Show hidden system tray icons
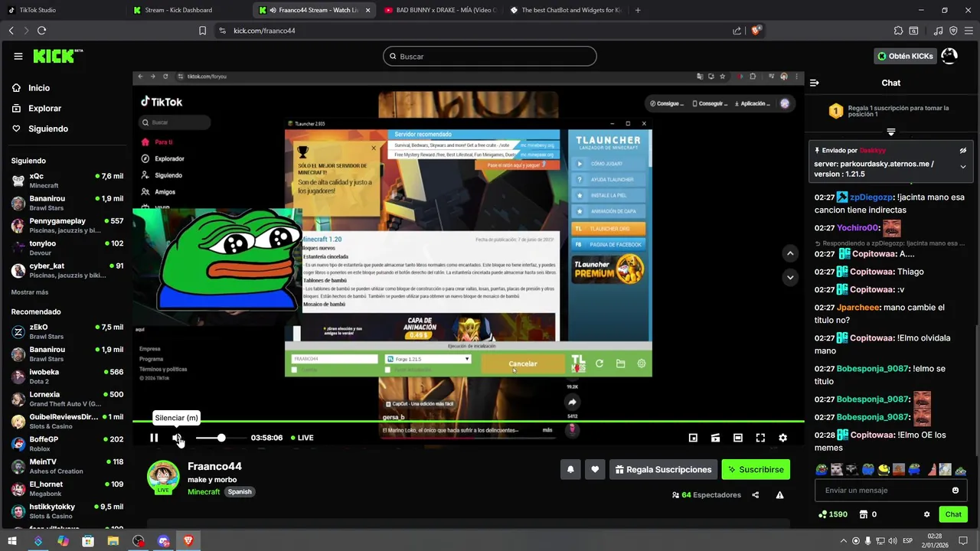Screen dimensions: 980x551 (x=843, y=541)
